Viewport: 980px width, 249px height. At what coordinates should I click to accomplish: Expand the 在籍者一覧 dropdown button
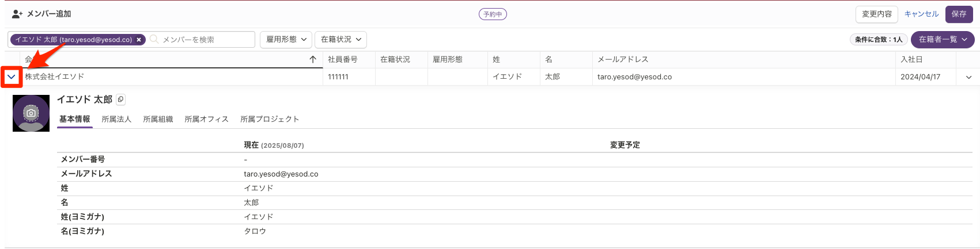click(943, 39)
